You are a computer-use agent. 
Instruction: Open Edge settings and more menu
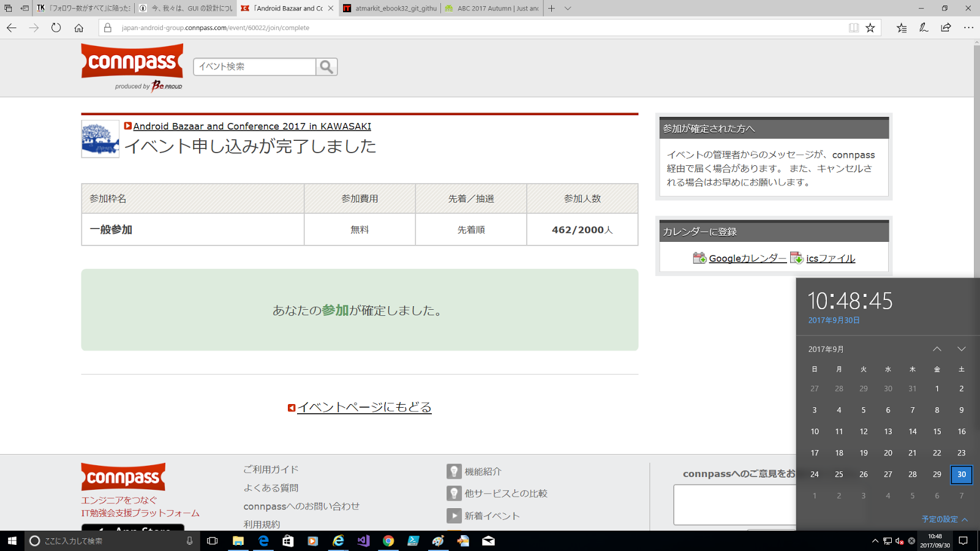coord(968,28)
